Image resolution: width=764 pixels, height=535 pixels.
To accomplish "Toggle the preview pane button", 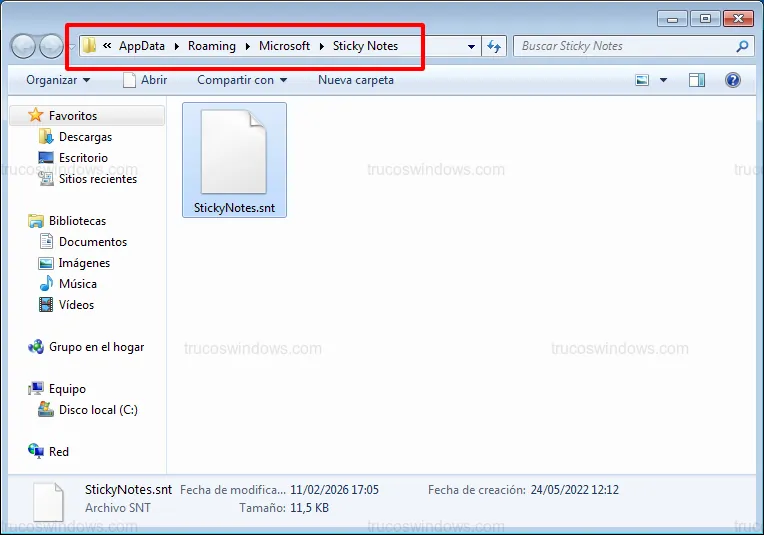I will click(697, 80).
